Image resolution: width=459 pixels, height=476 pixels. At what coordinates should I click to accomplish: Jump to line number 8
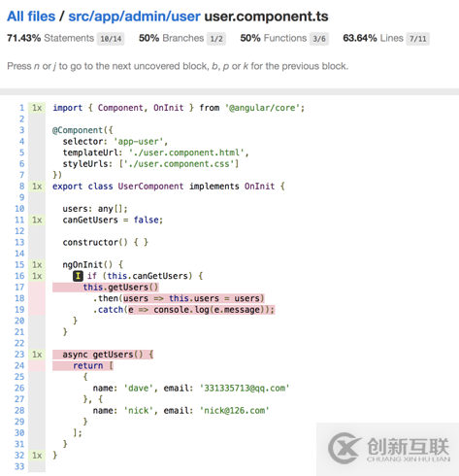(x=21, y=187)
